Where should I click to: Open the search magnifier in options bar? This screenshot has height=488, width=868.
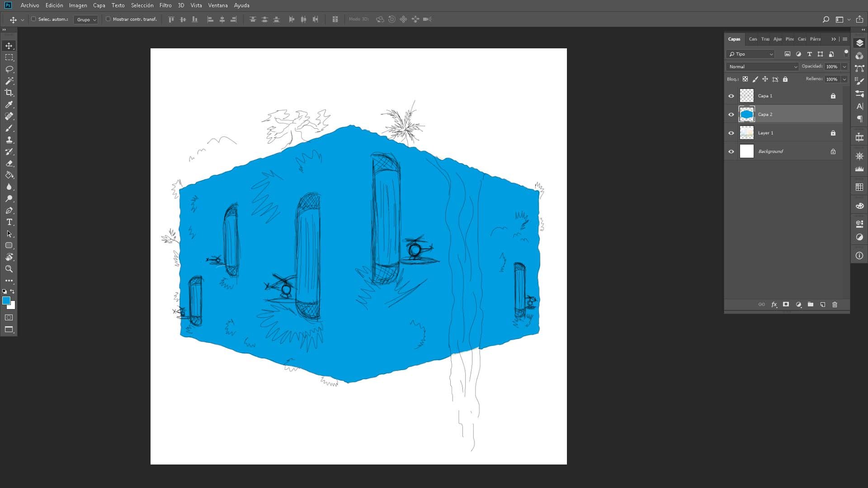[826, 19]
